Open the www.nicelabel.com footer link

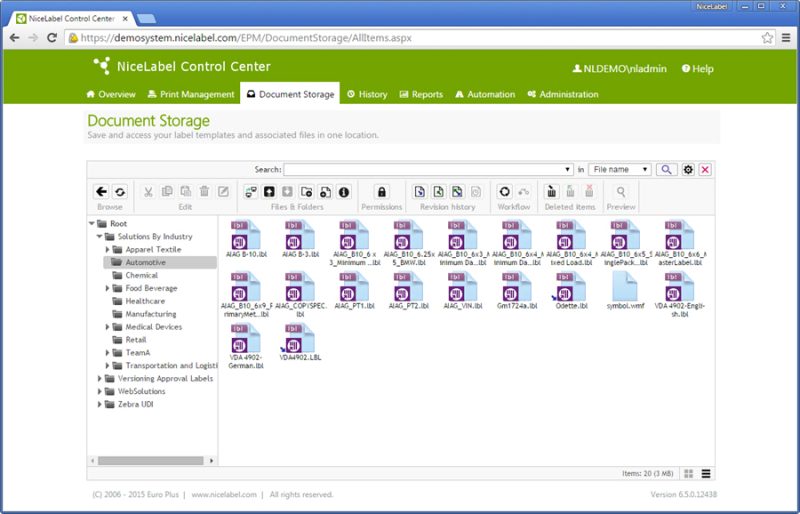[x=224, y=495]
